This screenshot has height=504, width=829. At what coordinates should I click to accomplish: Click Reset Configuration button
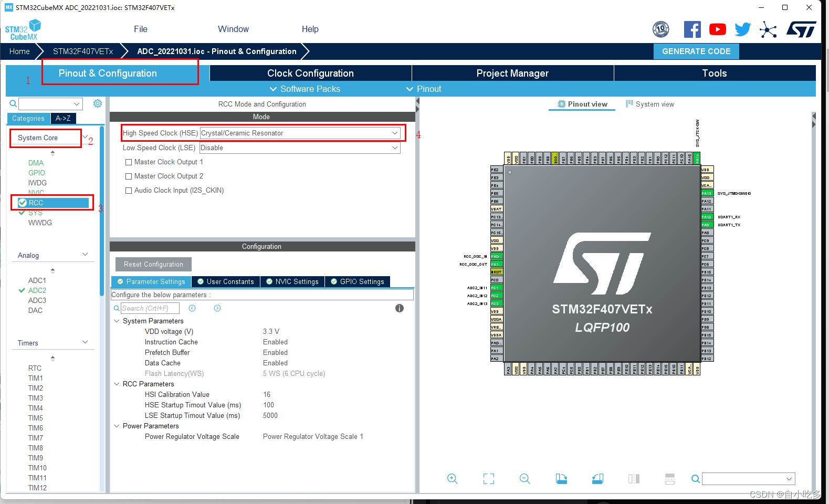tap(153, 265)
